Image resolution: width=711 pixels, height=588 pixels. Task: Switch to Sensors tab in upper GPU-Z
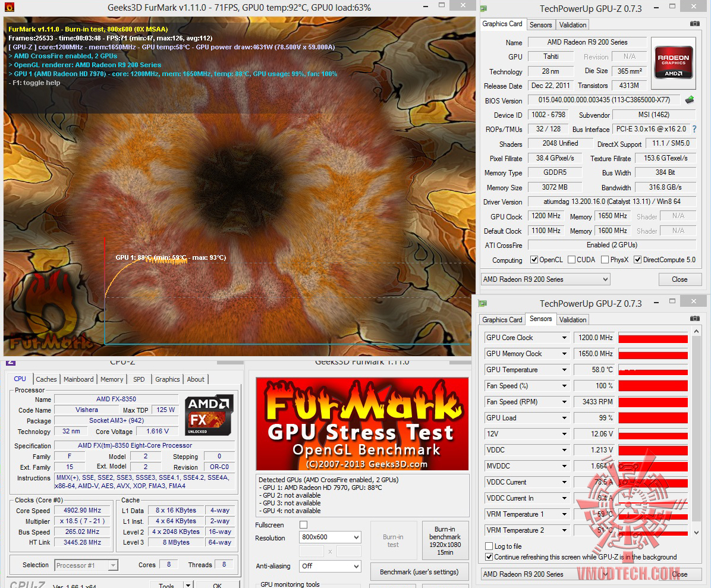pyautogui.click(x=540, y=25)
